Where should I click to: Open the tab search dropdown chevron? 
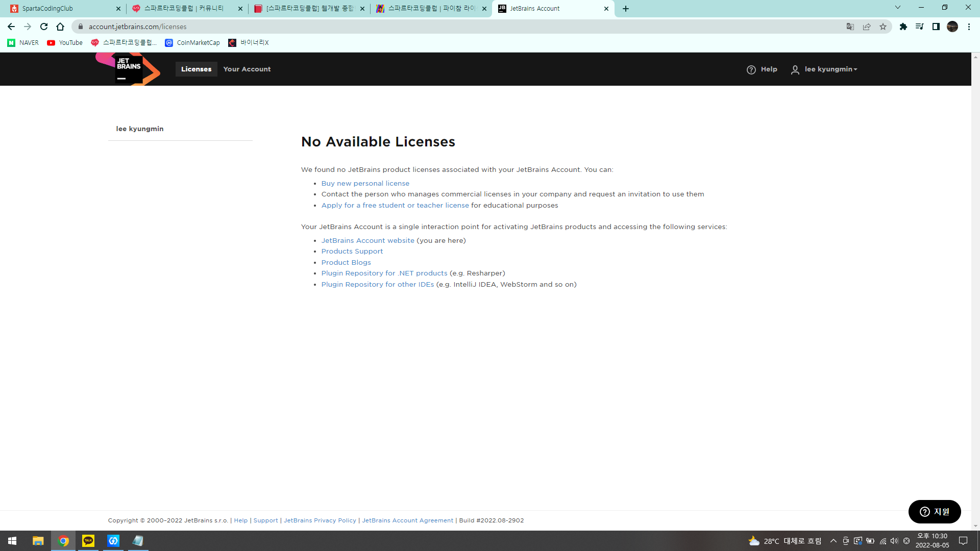click(898, 8)
